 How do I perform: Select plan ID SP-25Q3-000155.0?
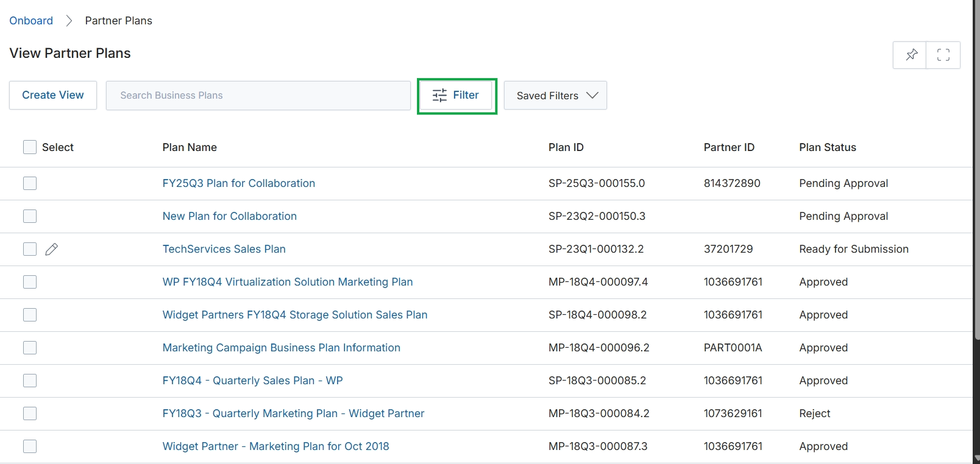[597, 183]
